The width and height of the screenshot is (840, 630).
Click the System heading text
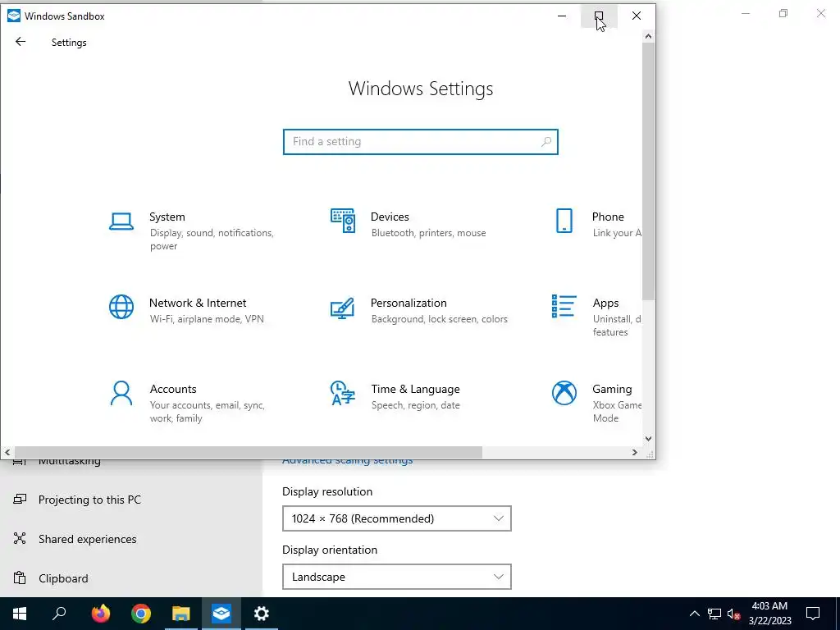click(x=167, y=217)
